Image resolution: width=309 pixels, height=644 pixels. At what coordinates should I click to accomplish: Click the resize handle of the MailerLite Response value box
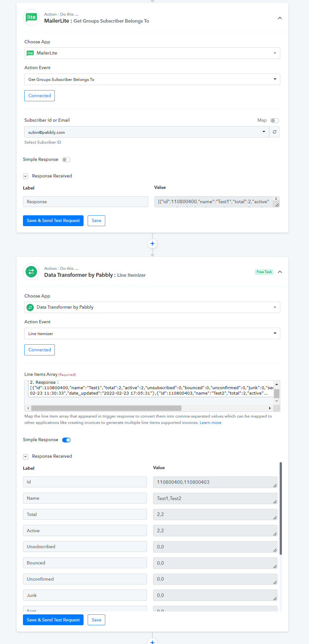(x=277, y=205)
